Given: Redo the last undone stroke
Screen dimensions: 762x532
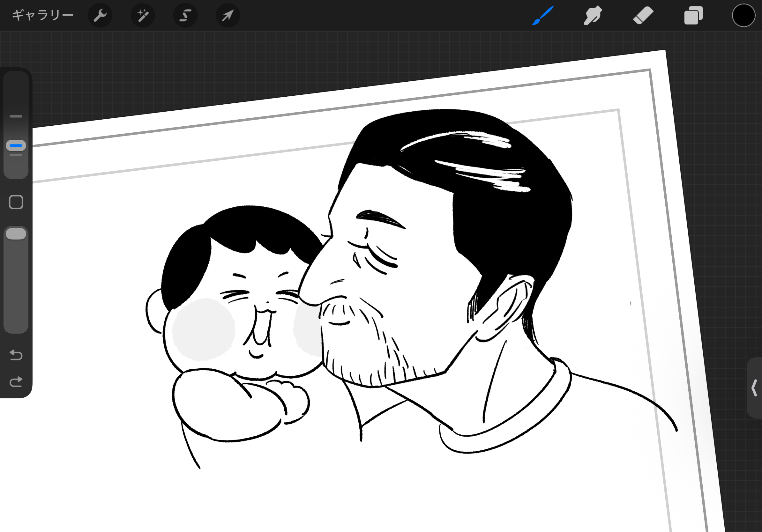Looking at the screenshot, I should (16, 382).
